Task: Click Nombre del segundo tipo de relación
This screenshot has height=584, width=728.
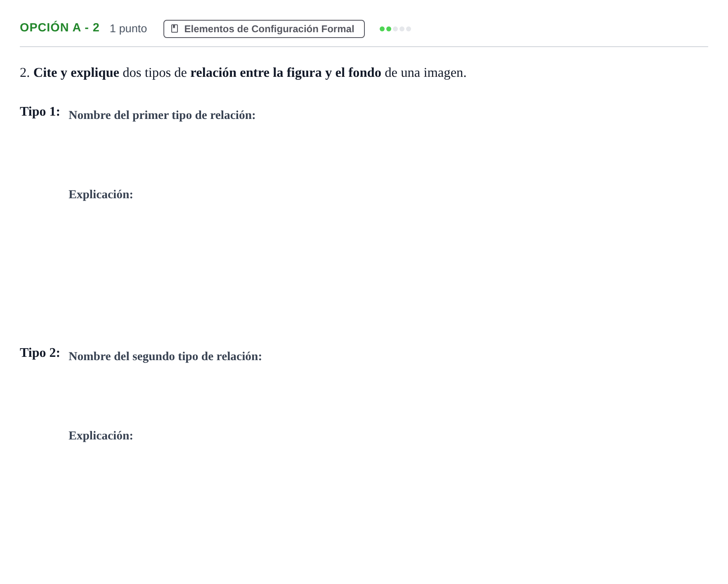Action: point(165,356)
